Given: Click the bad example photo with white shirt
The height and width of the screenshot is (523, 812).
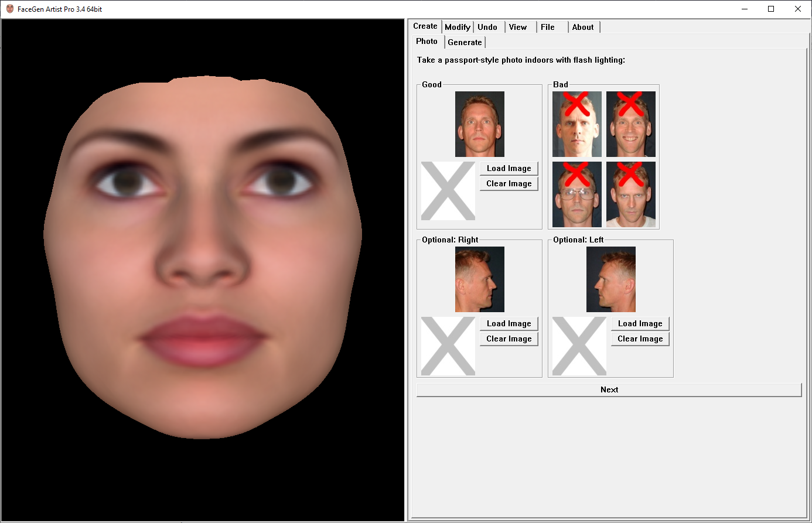Looking at the screenshot, I should click(631, 194).
